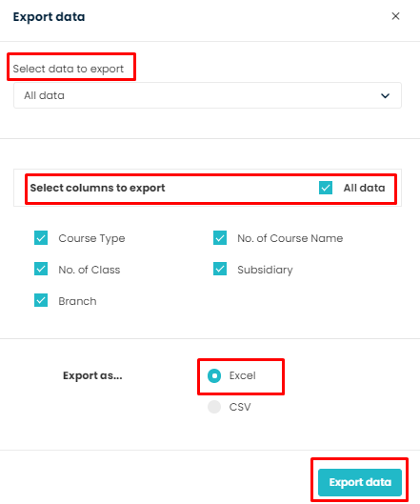Click the CSV format label
The height and width of the screenshot is (504, 420).
pos(240,407)
